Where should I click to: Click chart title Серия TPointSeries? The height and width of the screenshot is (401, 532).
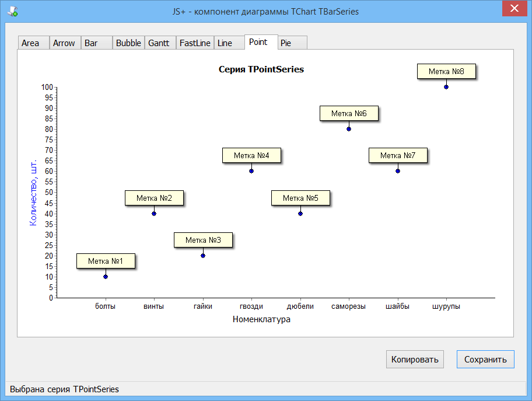[261, 69]
